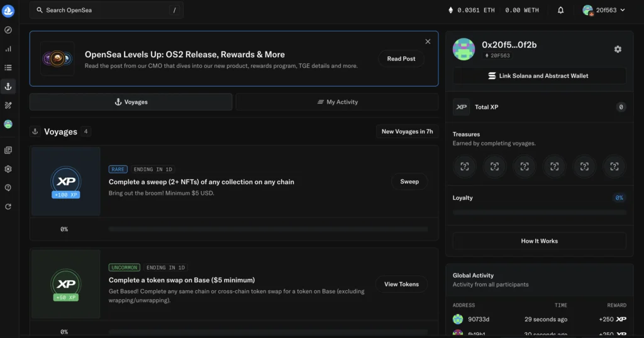The image size is (644, 338).
Task: Switch to the Voyages tab
Action: 131,102
